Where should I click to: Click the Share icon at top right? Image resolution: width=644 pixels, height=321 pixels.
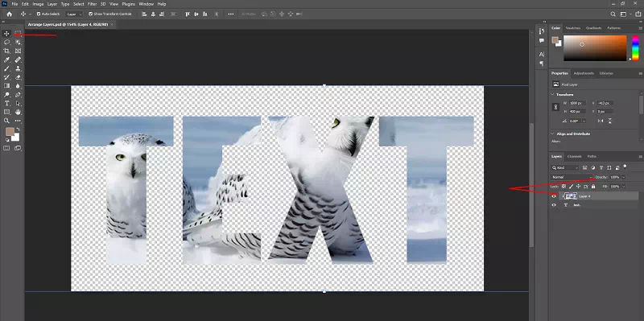pos(638,14)
